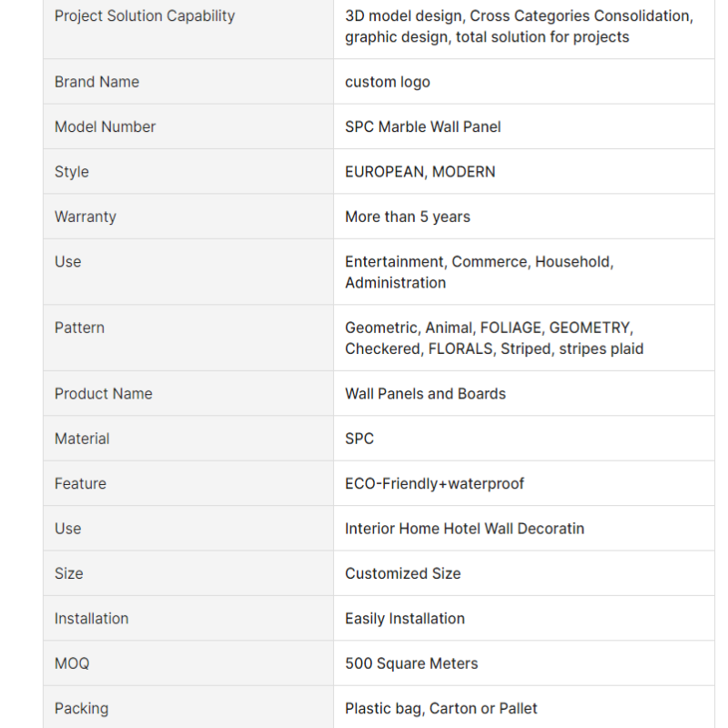Click the Model Number row label
This screenshot has width=728, height=728.
tap(105, 126)
